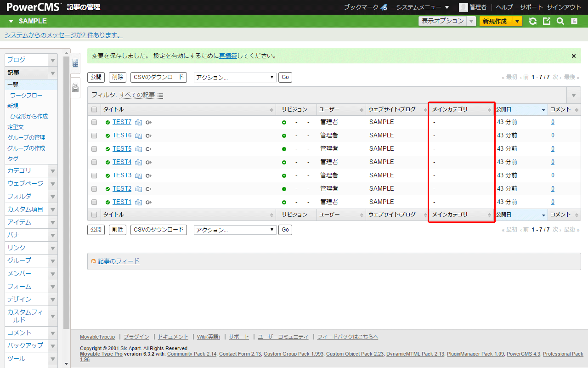Collapse the SAMPLE site selector triangle

11,21
